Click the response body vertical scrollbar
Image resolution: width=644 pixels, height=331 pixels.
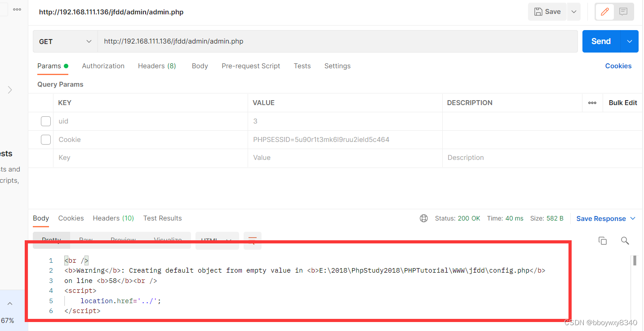point(635,260)
